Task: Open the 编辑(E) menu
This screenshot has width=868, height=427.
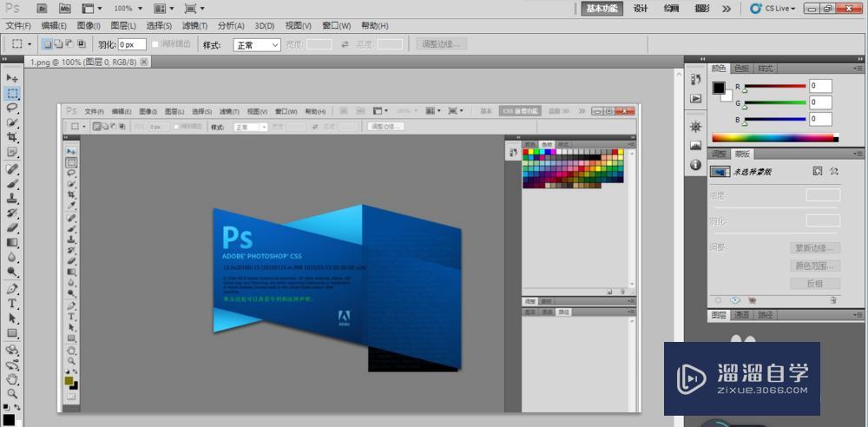Action: (54, 26)
